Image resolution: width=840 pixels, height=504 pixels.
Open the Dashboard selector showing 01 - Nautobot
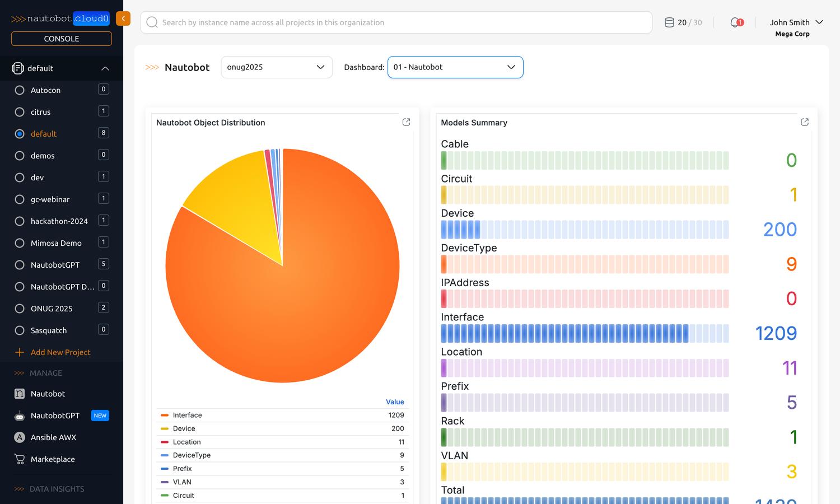pyautogui.click(x=455, y=67)
